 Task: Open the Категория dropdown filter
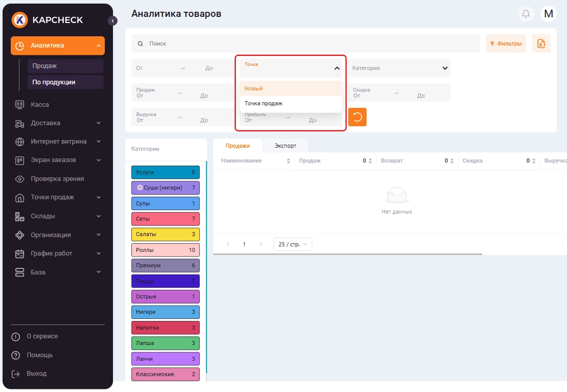point(399,68)
